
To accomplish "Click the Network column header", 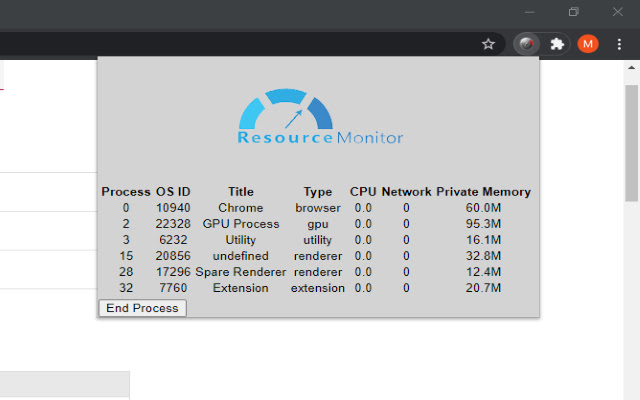I will [406, 192].
